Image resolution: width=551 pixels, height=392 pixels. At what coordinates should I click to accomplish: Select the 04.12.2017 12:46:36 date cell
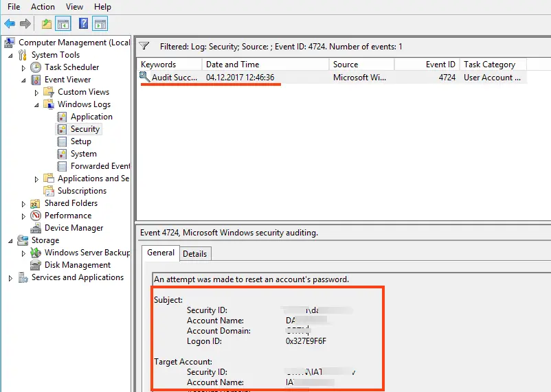[x=240, y=78]
